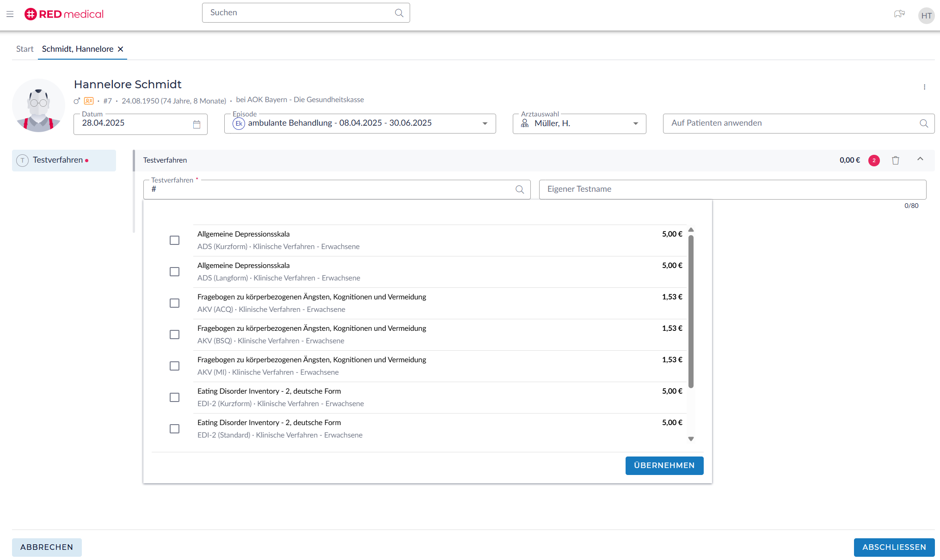Click the test list scrollbar down arrow
940x560 pixels.
coord(691,439)
